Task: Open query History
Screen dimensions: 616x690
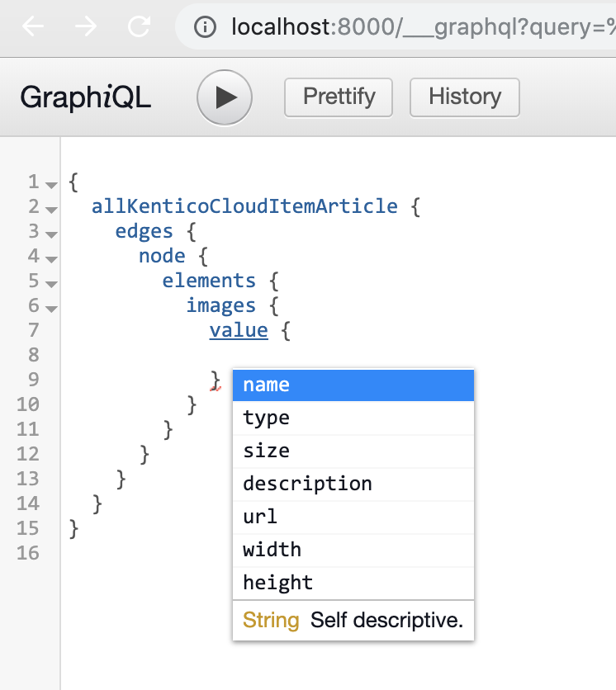Action: [x=464, y=97]
